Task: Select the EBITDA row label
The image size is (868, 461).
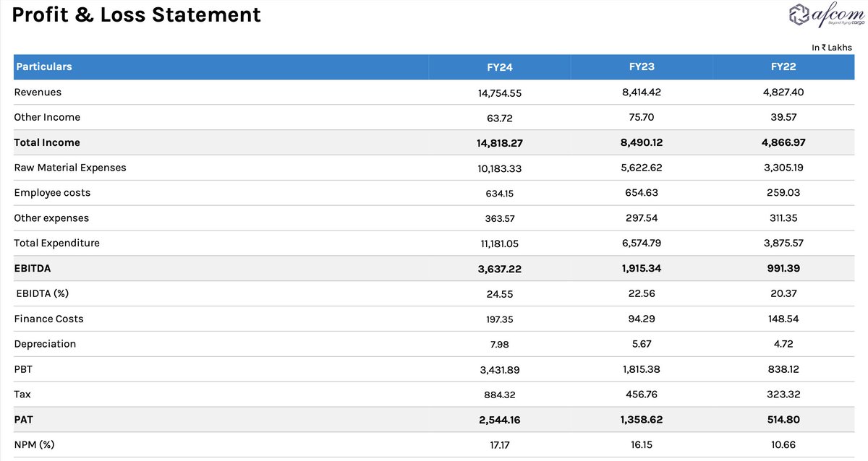Action: pos(33,268)
